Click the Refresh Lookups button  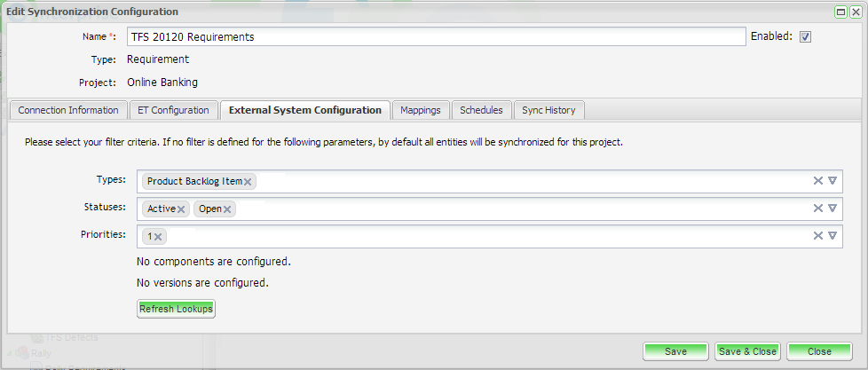click(177, 309)
